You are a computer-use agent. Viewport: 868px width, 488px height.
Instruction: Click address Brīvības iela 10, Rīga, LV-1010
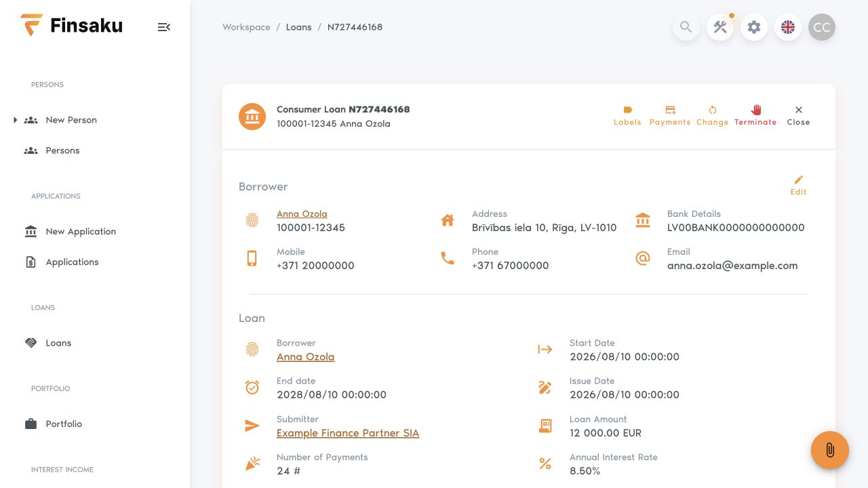(545, 228)
